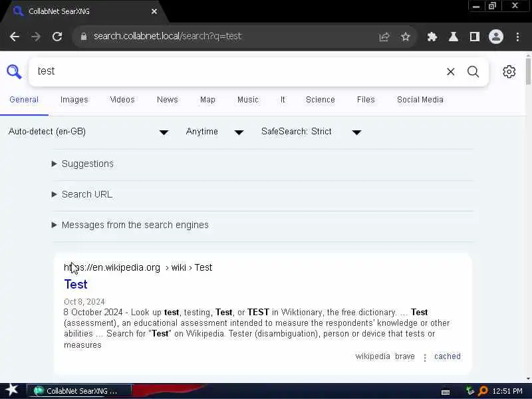The height and width of the screenshot is (399, 532).
Task: Open the en.wikipedia.org result URL
Action: (138, 268)
